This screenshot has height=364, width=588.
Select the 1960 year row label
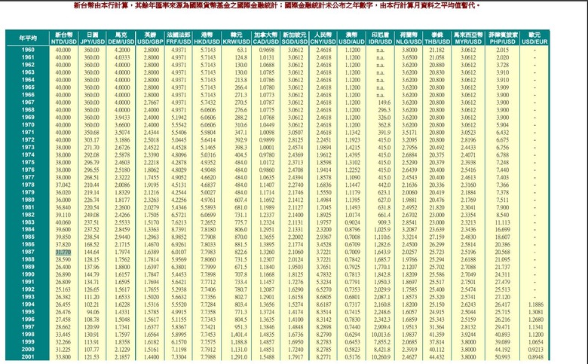[x=28, y=50]
